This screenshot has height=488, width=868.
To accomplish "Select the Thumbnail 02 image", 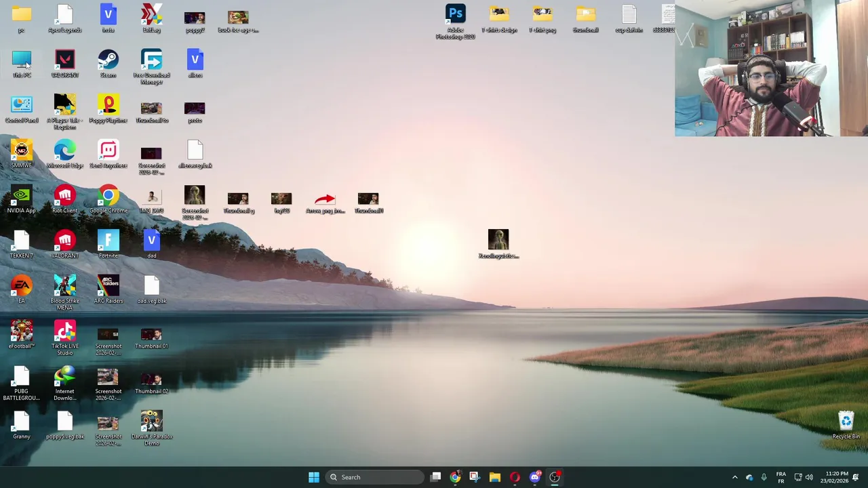I will [x=151, y=384].
